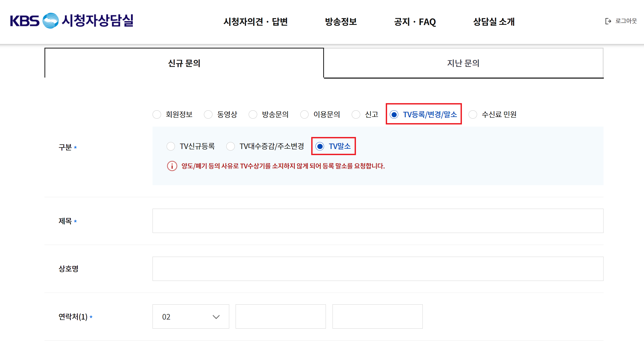The image size is (644, 343).
Task: Select the TV신규등록 sub-option
Action: tap(171, 146)
